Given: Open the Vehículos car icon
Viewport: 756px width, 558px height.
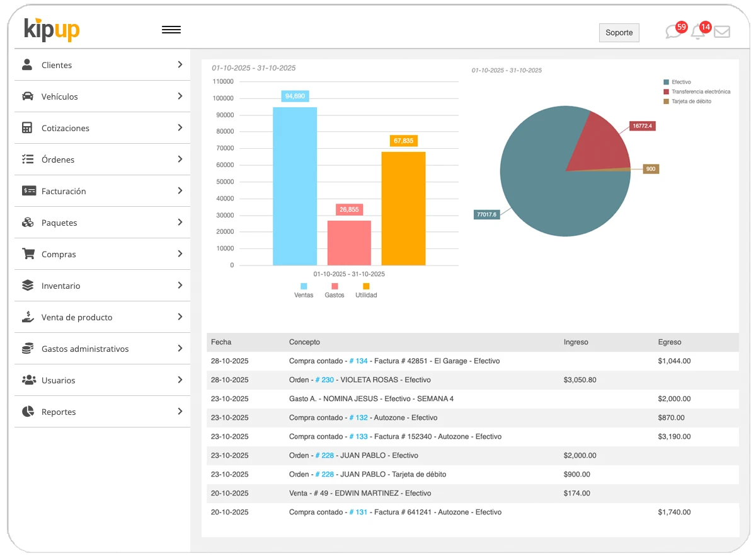Looking at the screenshot, I should [26, 96].
